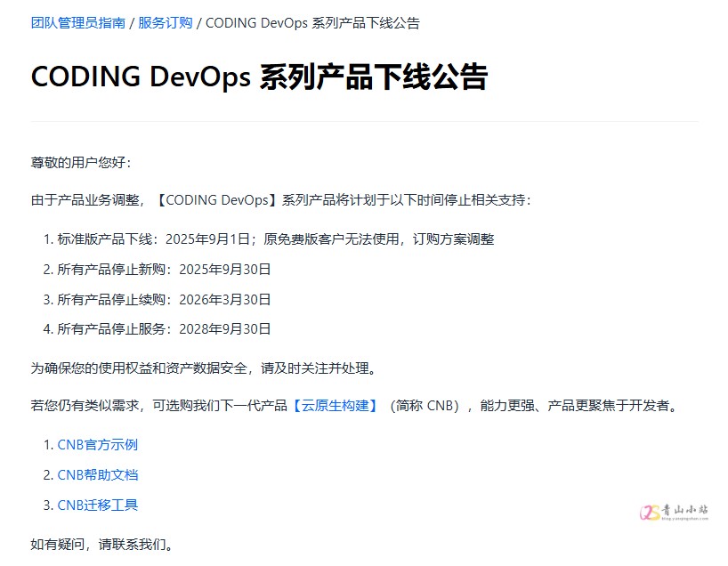728x566 pixels.
Task: Click list item 所有产品停止续购：2026年3月30日
Action: pyautogui.click(x=164, y=299)
